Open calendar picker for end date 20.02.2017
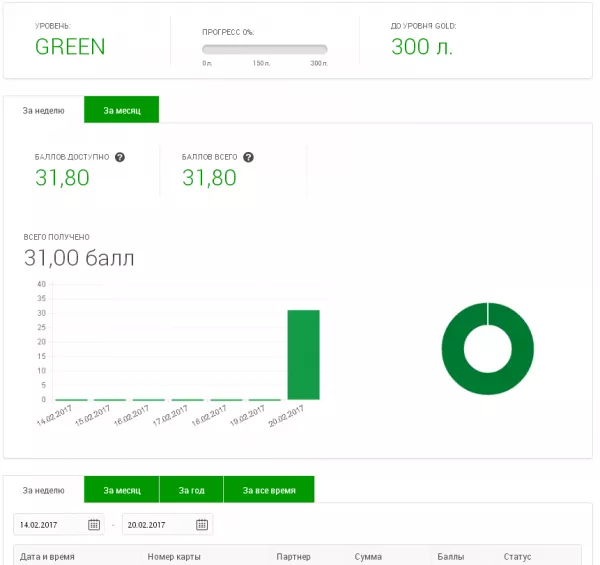The width and height of the screenshot is (600, 565). 202,524
